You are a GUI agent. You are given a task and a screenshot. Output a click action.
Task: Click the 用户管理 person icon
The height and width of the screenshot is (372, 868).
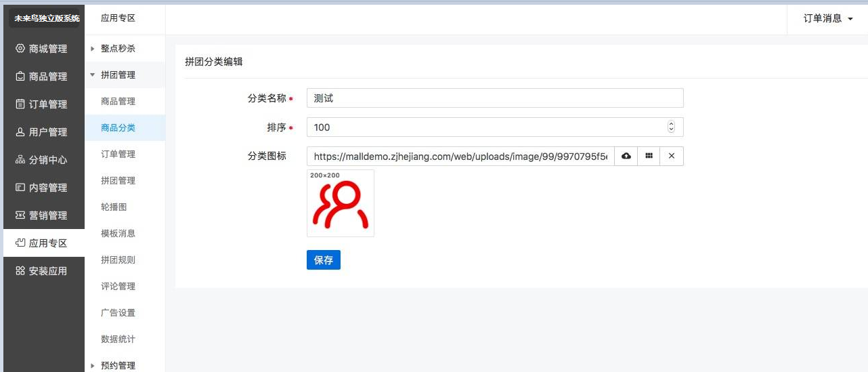pyautogui.click(x=20, y=132)
